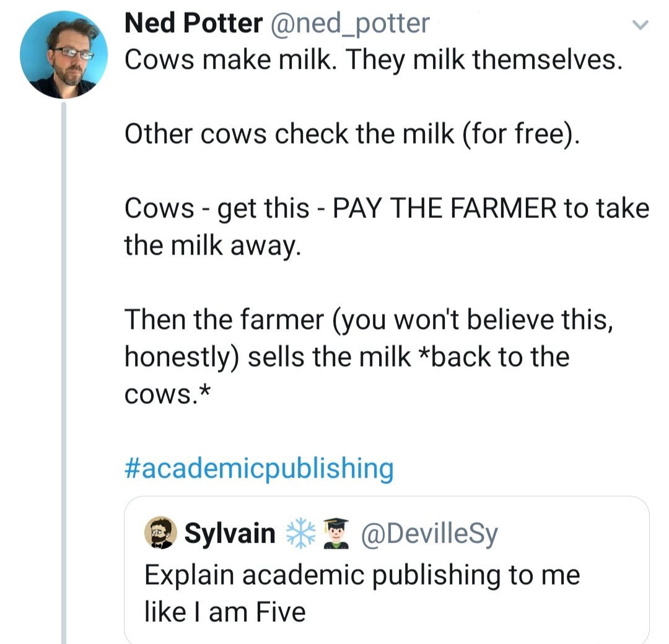Select the Sylvain display name
The width and height of the screenshot is (669, 644).
point(230,533)
